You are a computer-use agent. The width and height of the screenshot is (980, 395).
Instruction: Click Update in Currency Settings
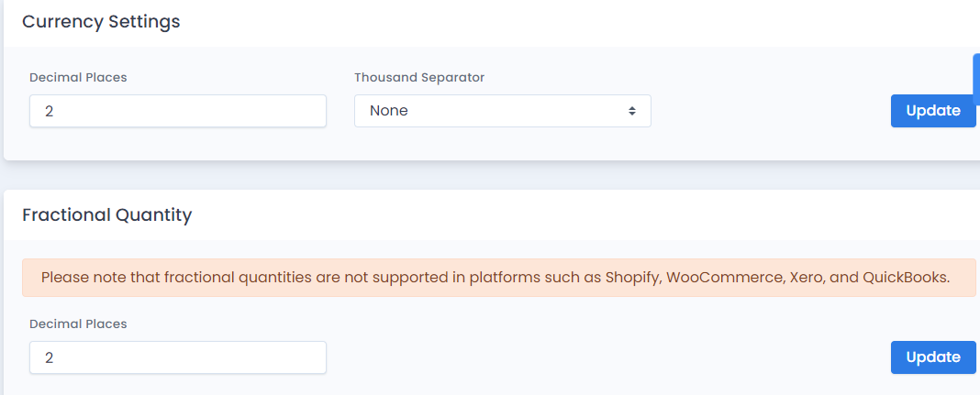pyautogui.click(x=933, y=111)
